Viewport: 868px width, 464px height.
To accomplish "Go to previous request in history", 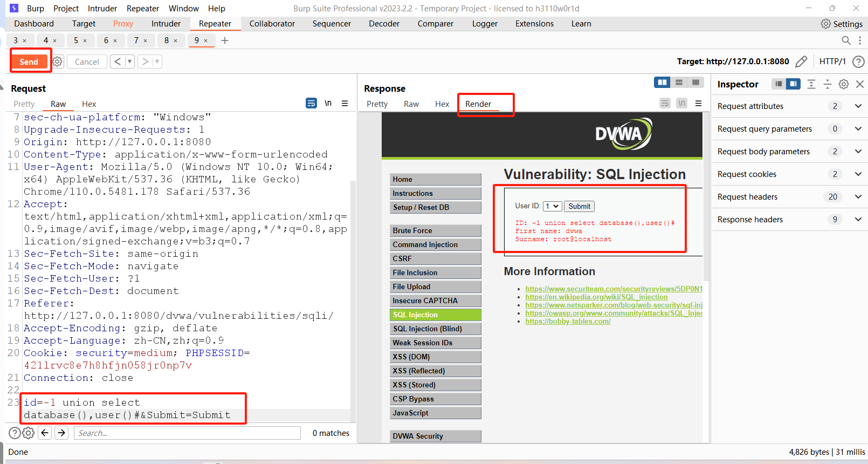I will [x=117, y=62].
